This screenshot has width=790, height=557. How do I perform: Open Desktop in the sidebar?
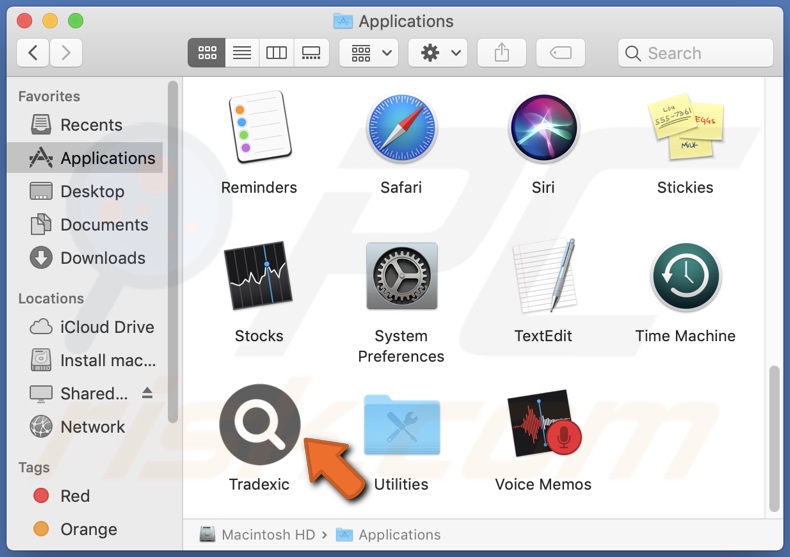tap(85, 191)
